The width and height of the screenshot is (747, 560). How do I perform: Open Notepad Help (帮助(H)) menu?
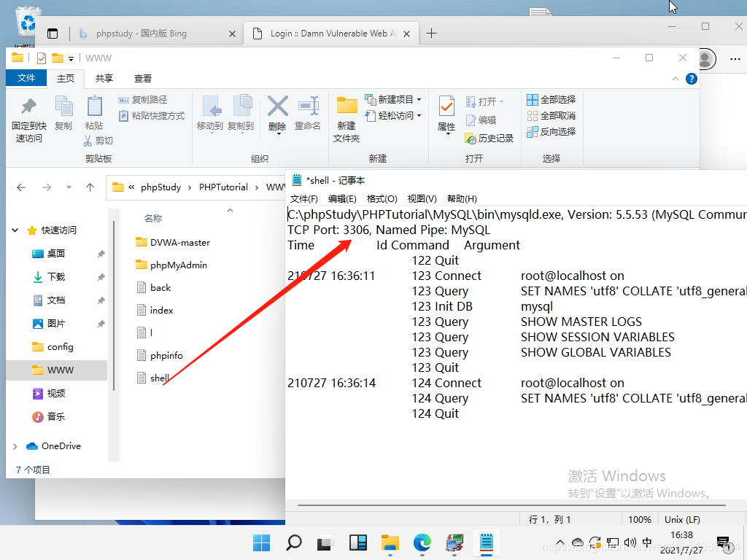tap(462, 198)
